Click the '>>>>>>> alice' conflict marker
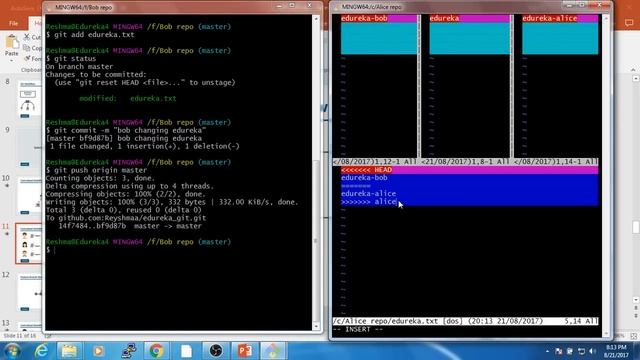 click(x=369, y=202)
